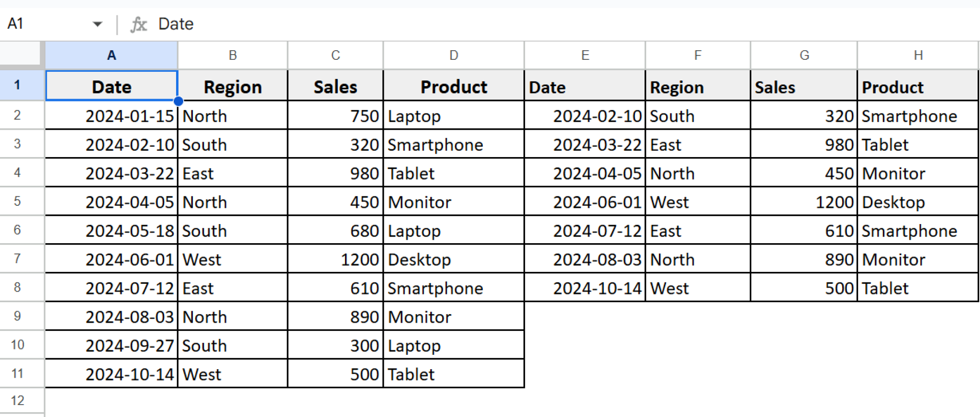Select column A header

point(111,55)
